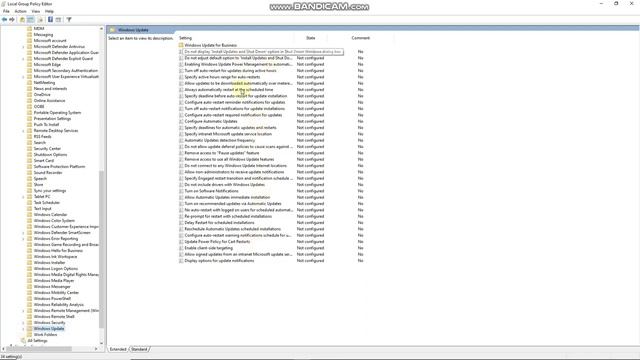This screenshot has width=640, height=360.
Task: Open the Help menu
Action: coord(49,11)
